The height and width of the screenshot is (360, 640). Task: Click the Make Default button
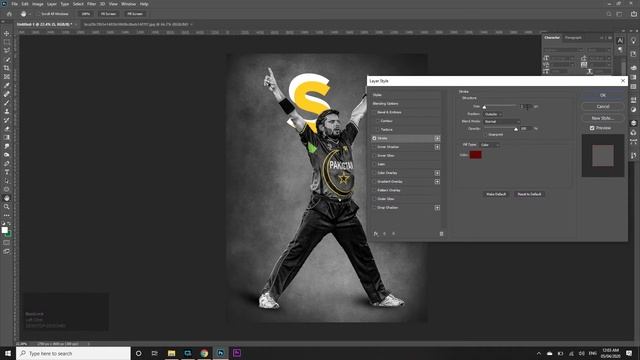[x=496, y=194]
